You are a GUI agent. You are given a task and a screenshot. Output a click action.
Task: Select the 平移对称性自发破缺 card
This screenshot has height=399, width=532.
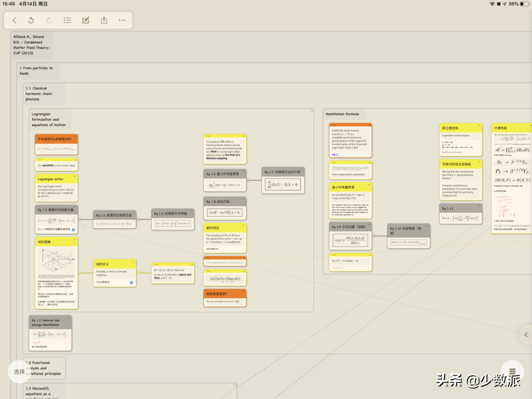coord(461,180)
